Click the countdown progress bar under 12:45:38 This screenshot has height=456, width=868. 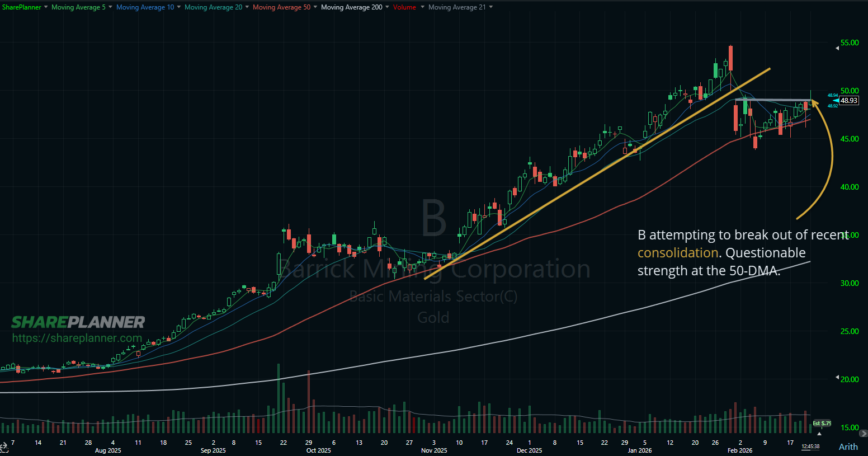pyautogui.click(x=810, y=450)
